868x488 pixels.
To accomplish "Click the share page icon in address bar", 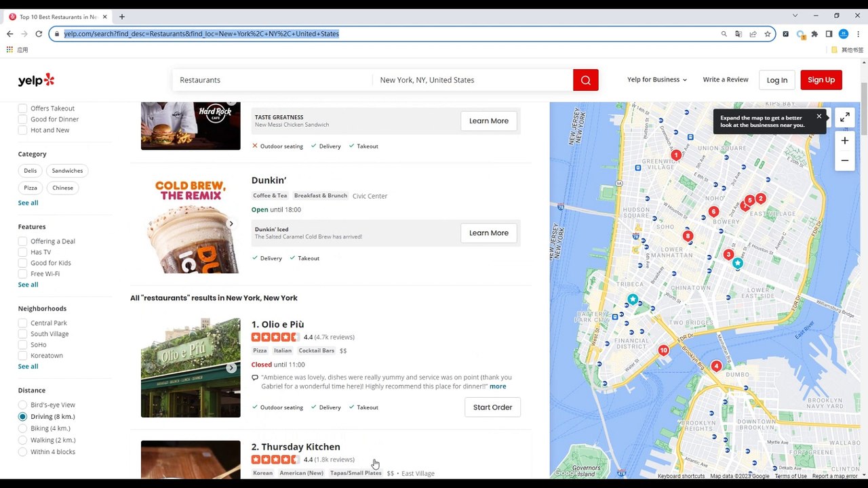I will click(x=753, y=34).
